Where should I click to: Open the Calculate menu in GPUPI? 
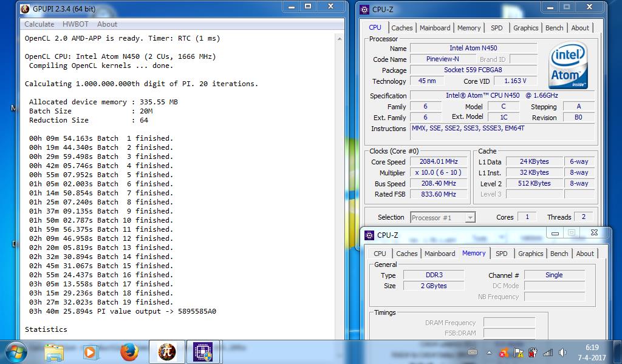click(39, 24)
